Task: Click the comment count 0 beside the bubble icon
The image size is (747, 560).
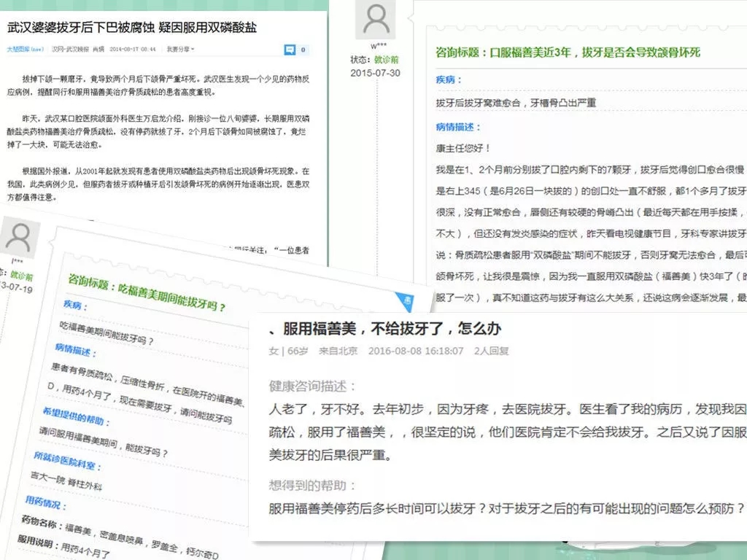Action: point(303,50)
